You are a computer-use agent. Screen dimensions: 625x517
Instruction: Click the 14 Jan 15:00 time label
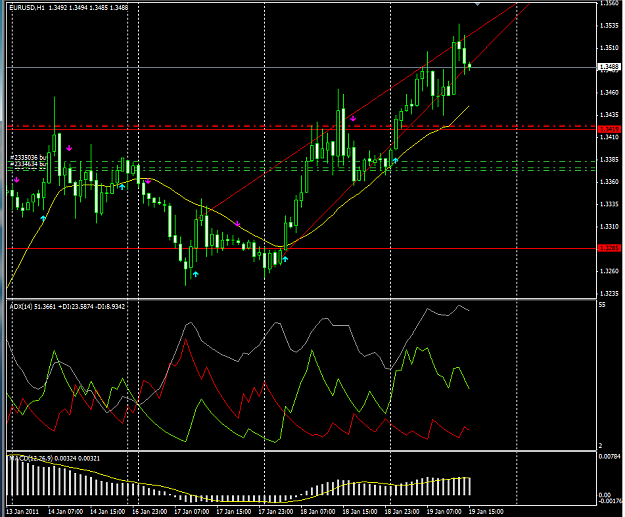(108, 511)
